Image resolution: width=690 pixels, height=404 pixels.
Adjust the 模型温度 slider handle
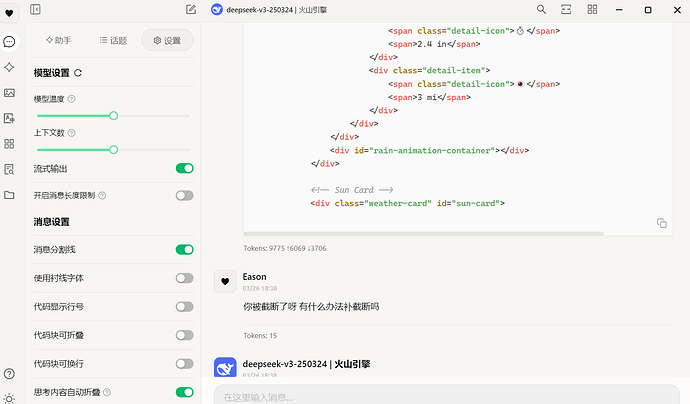pos(114,116)
